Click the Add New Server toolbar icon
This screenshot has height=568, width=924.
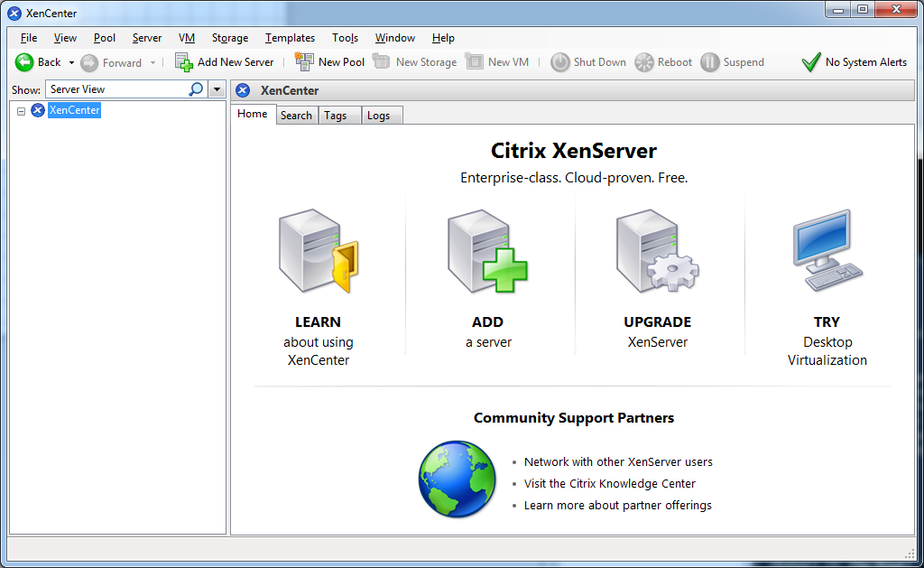pyautogui.click(x=184, y=62)
